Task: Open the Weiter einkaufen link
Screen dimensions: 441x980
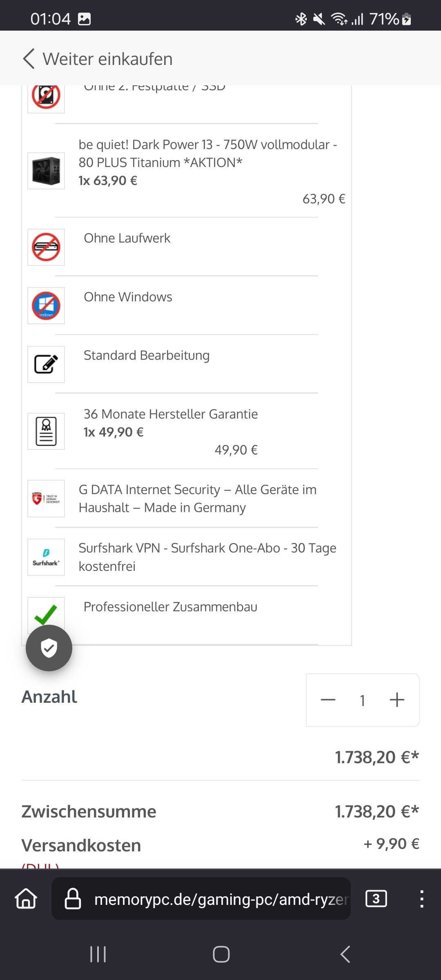Action: (x=108, y=59)
